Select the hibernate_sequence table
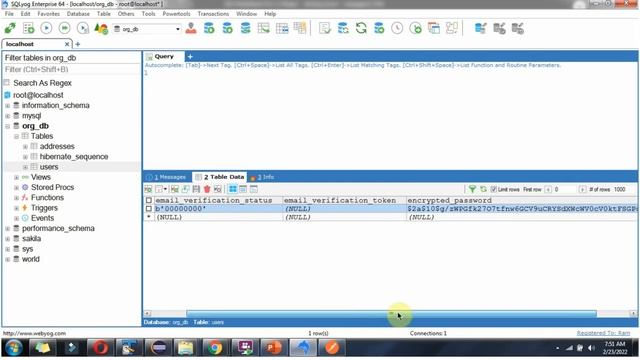 74,157
